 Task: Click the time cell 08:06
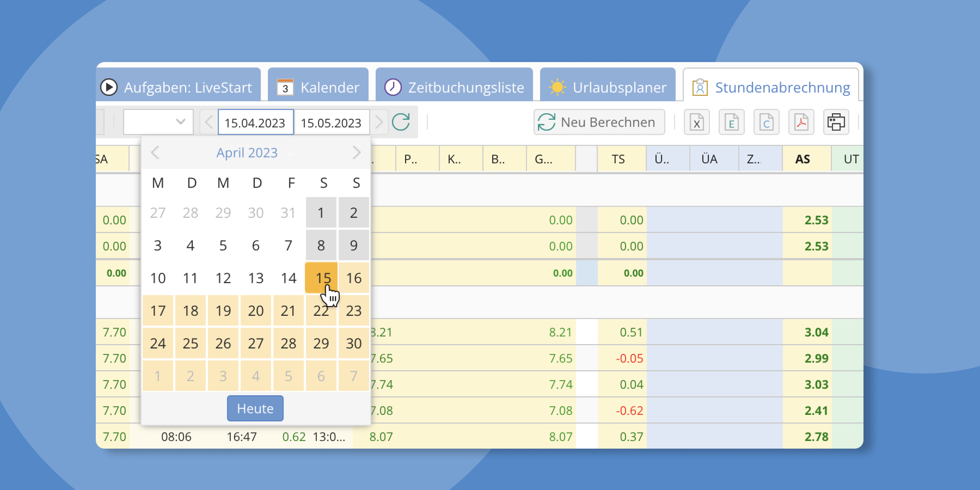pyautogui.click(x=176, y=436)
